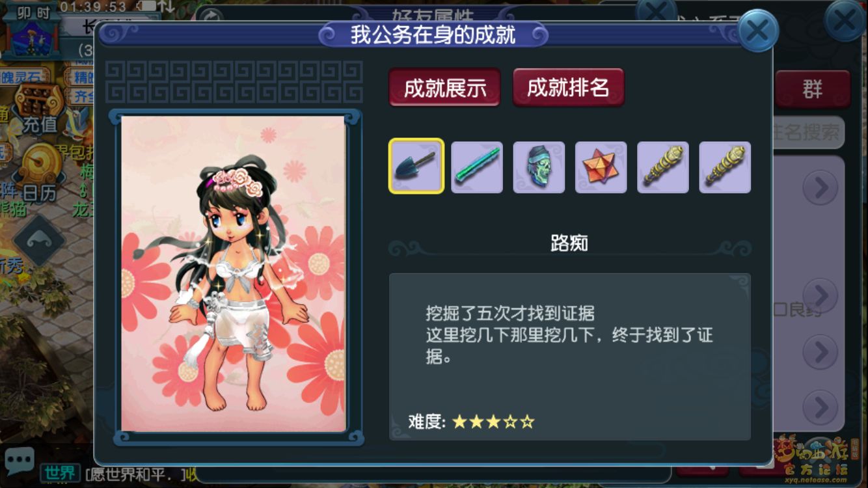Select the fifth golden staff achievement icon

click(663, 167)
